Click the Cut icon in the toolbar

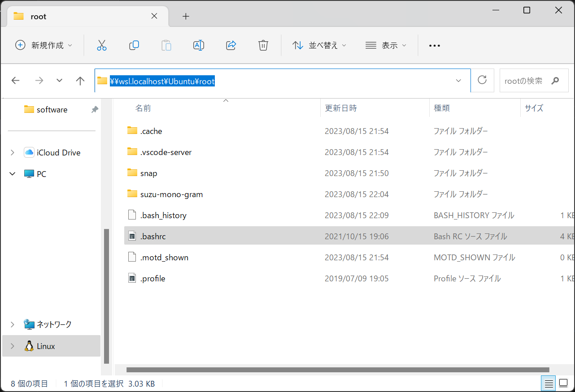pyautogui.click(x=102, y=45)
